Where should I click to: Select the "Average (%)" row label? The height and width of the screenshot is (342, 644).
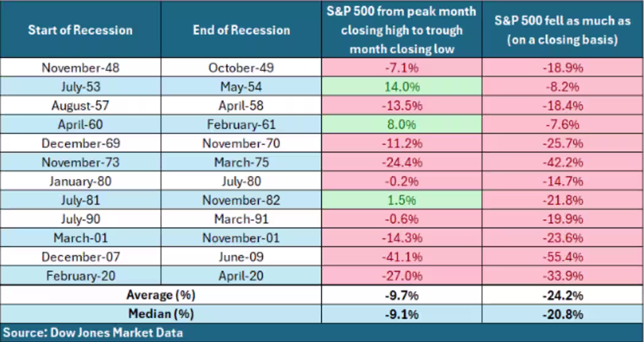point(161,295)
